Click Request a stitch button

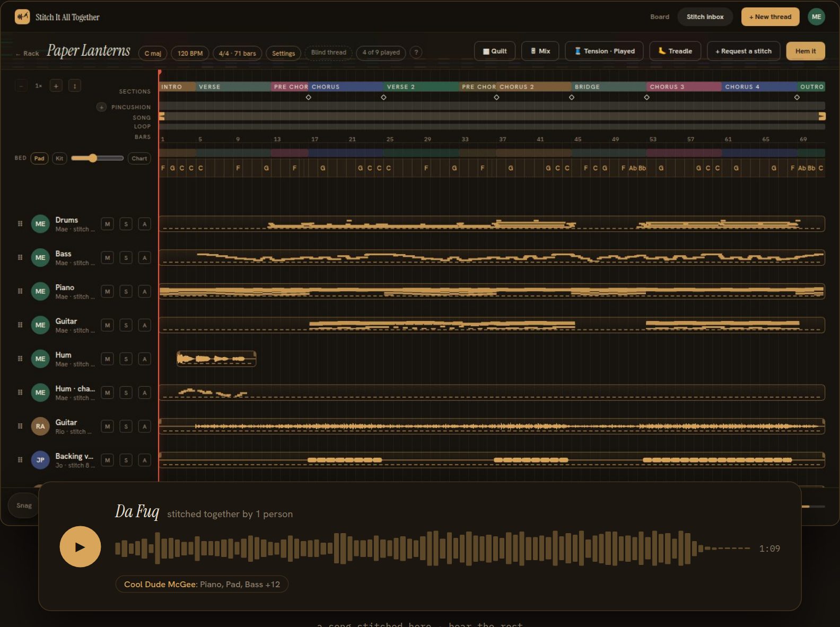pos(743,51)
